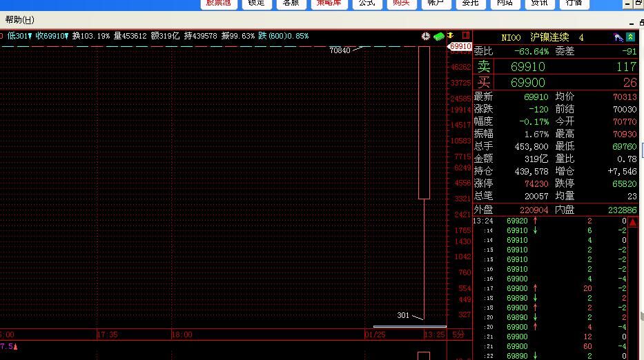Select the 5分 period label on time axis
Viewport: 644px width, 360px height.
tap(458, 334)
